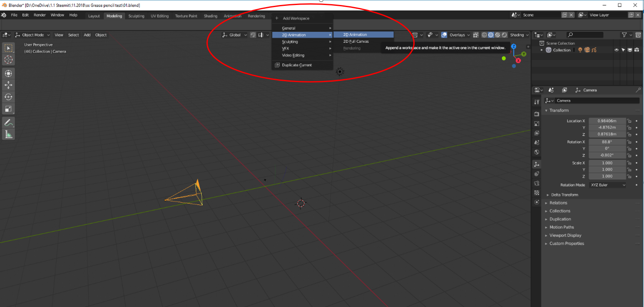Click the Scale Y value field

[x=607, y=170]
